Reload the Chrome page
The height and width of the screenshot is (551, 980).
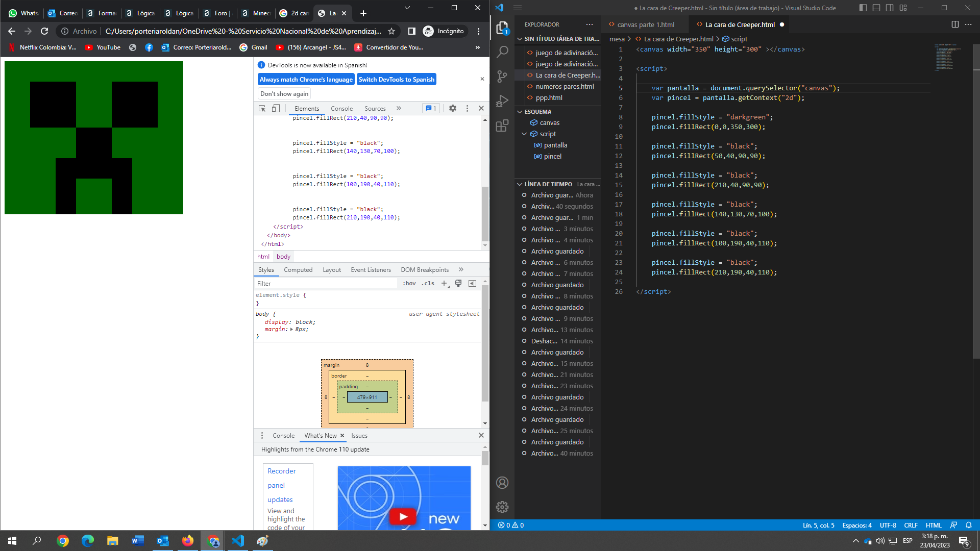tap(44, 31)
